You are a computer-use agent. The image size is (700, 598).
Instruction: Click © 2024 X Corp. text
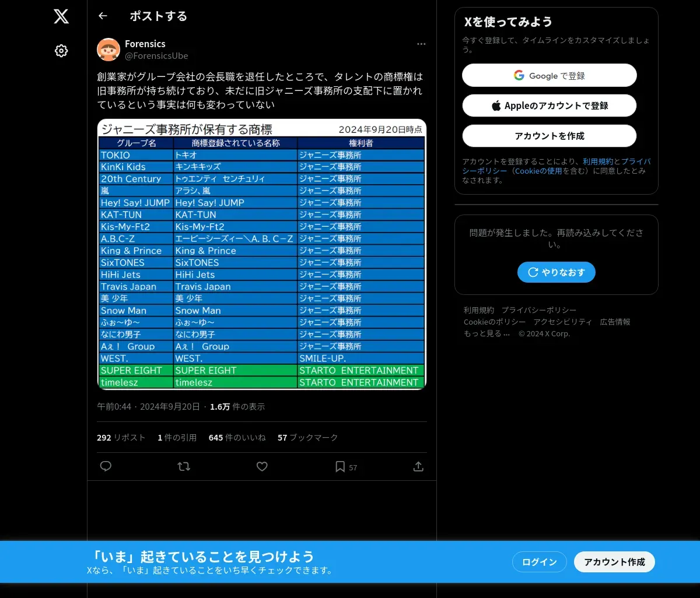pyautogui.click(x=544, y=334)
